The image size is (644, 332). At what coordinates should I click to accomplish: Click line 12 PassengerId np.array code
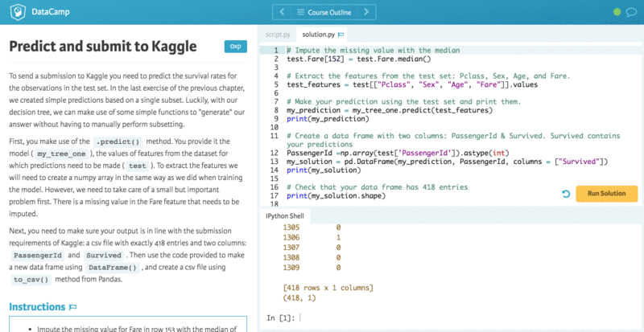pyautogui.click(x=398, y=153)
